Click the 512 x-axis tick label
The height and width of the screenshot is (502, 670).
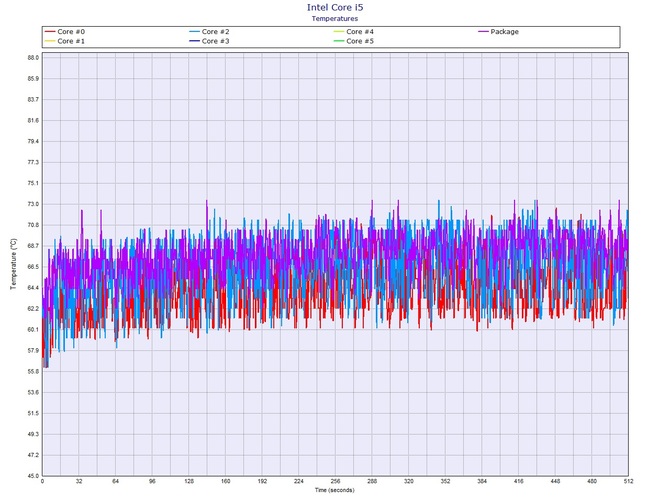point(628,481)
